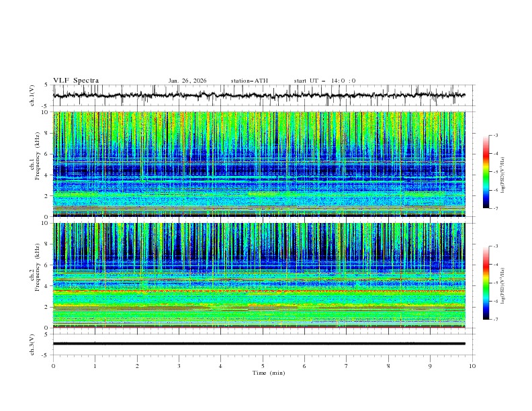The height and width of the screenshot is (411, 532).
Task: Click the 'Time (min)' axis label
Action: pos(269,373)
